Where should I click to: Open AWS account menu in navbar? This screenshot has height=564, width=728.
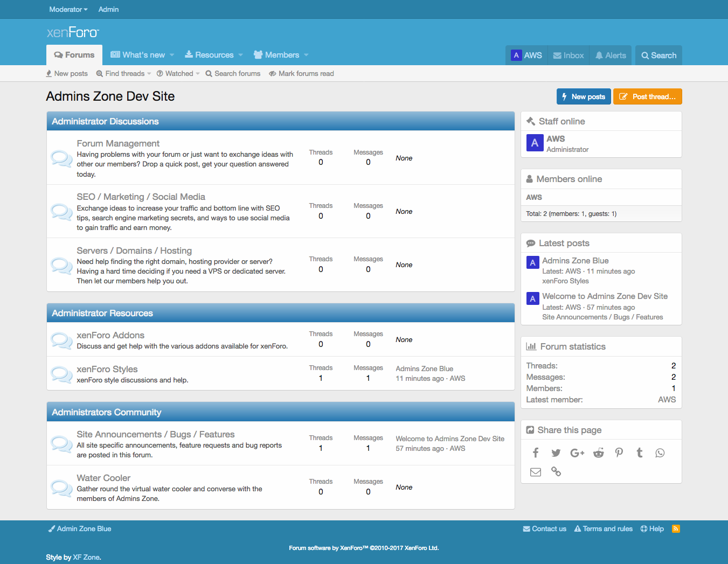click(x=527, y=55)
